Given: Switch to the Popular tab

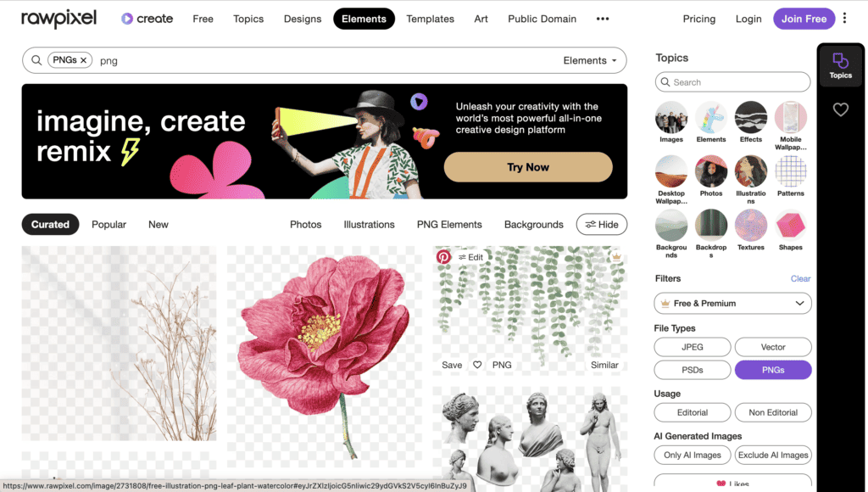Looking at the screenshot, I should click(109, 225).
